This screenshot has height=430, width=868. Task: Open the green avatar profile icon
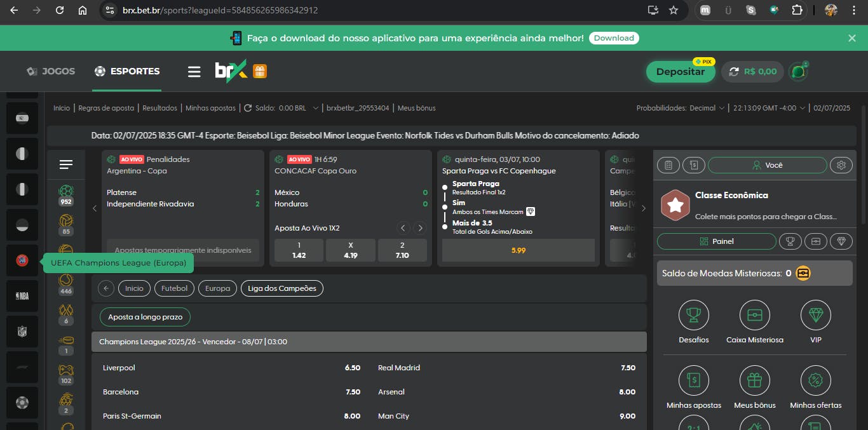tap(798, 72)
